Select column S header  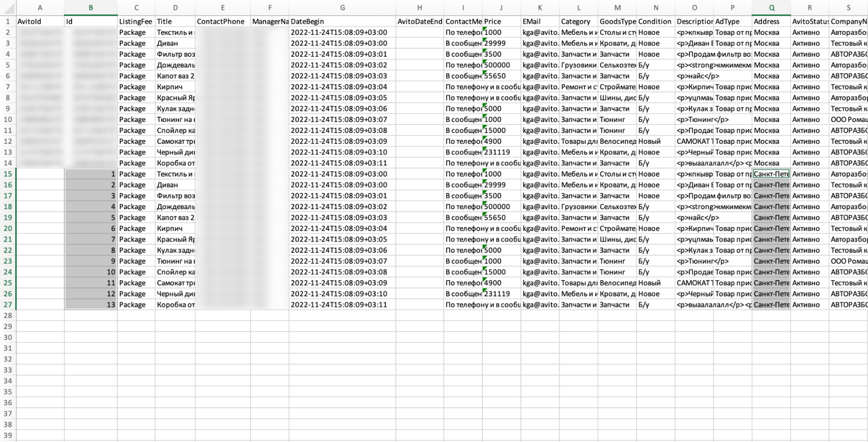[x=848, y=8]
